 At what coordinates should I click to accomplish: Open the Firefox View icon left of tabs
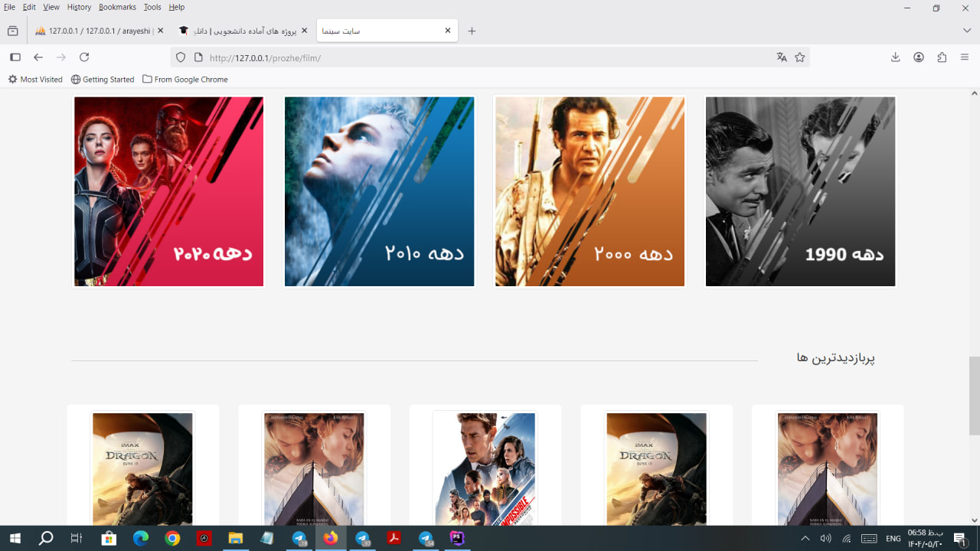coord(12,31)
